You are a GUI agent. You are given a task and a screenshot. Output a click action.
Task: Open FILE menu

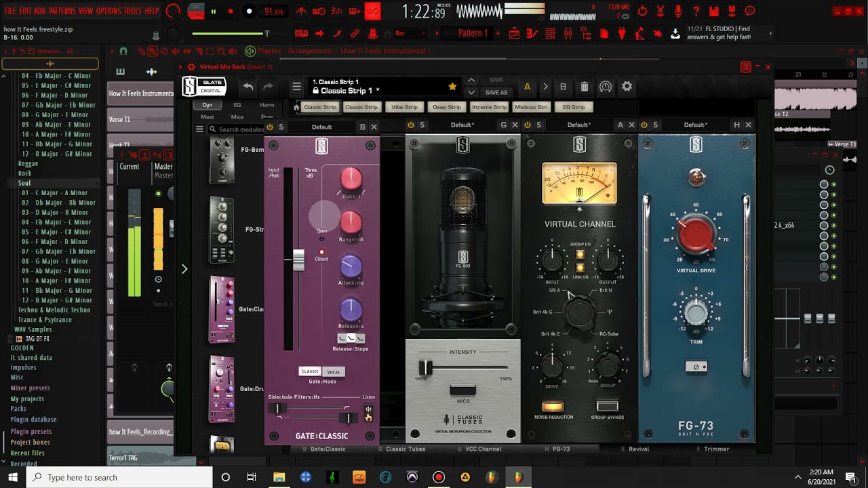[10, 11]
